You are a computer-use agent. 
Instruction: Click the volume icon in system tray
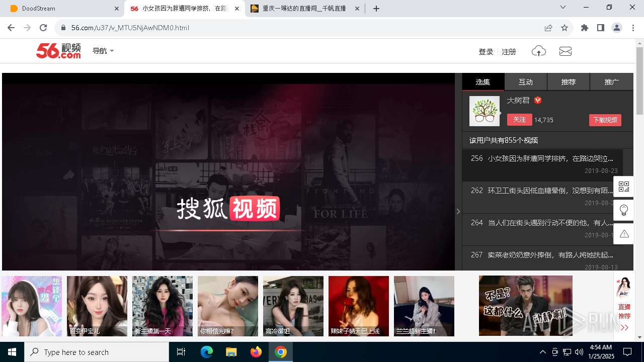(x=579, y=352)
